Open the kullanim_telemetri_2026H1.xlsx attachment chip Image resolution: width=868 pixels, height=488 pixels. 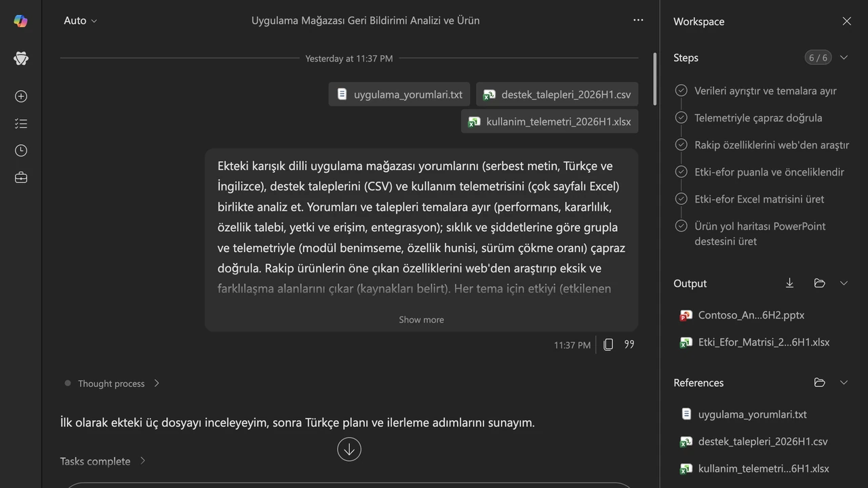tap(549, 121)
